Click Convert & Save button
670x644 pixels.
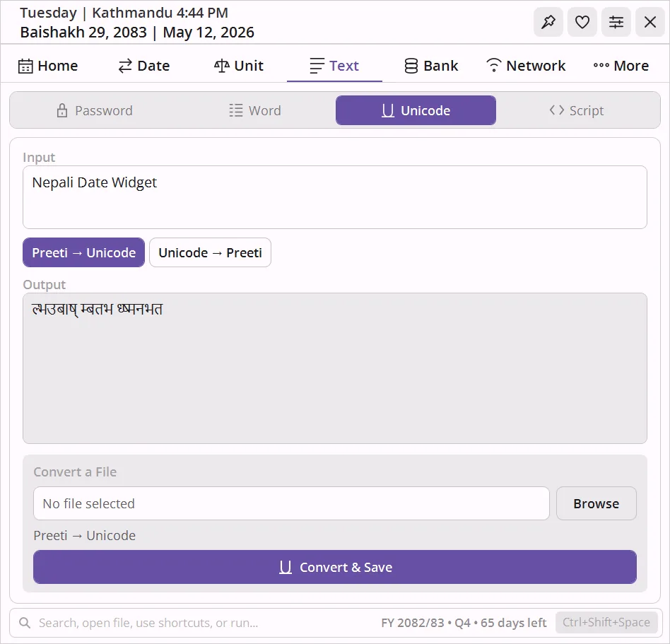[x=334, y=567]
